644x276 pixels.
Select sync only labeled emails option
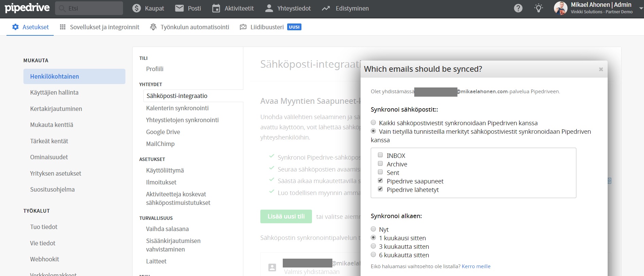[373, 131]
